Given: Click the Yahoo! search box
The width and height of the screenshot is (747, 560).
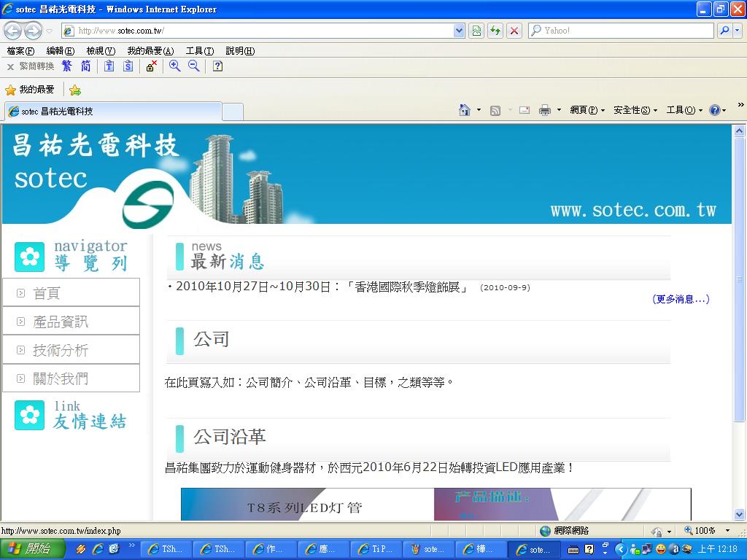Looking at the screenshot, I should (x=621, y=31).
